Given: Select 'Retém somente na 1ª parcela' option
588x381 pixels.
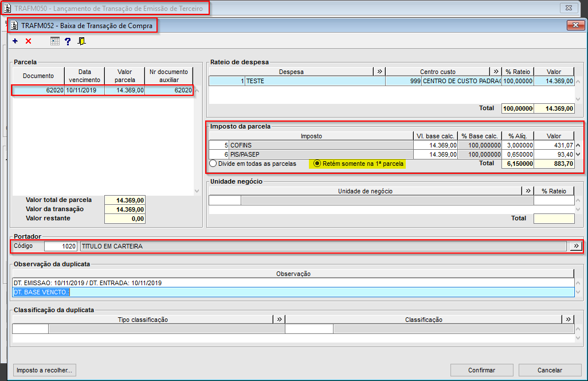Looking at the screenshot, I should [359, 164].
